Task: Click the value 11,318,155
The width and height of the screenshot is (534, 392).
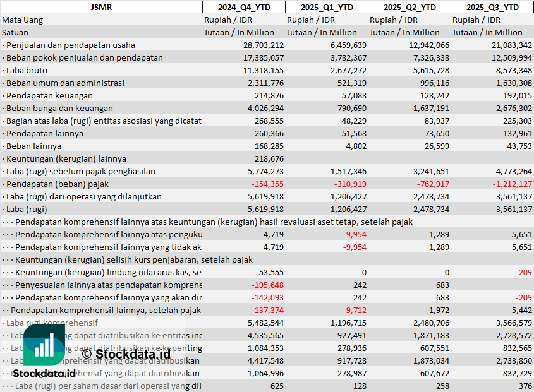Action: 264,71
